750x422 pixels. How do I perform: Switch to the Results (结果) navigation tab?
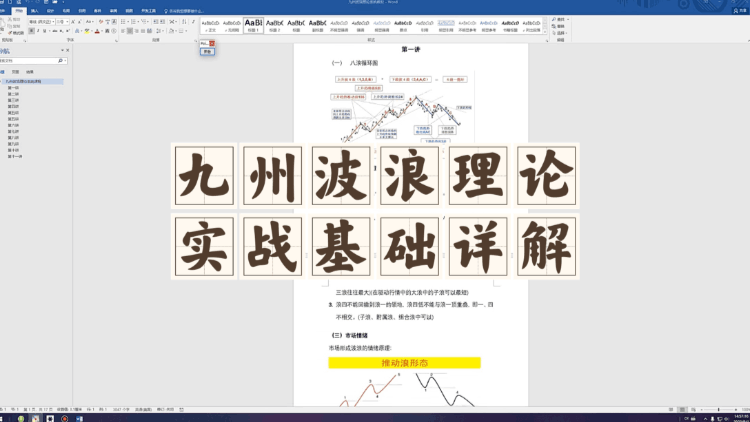29,72
